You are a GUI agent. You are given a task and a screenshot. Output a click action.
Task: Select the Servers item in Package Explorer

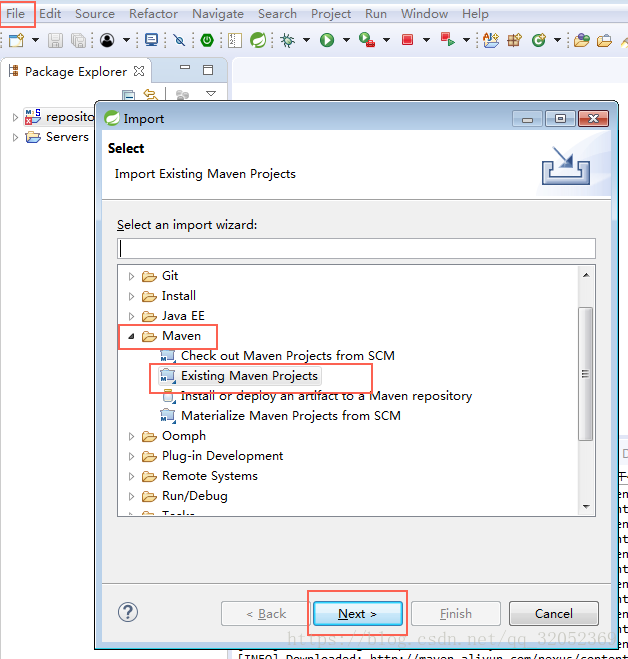coord(67,137)
